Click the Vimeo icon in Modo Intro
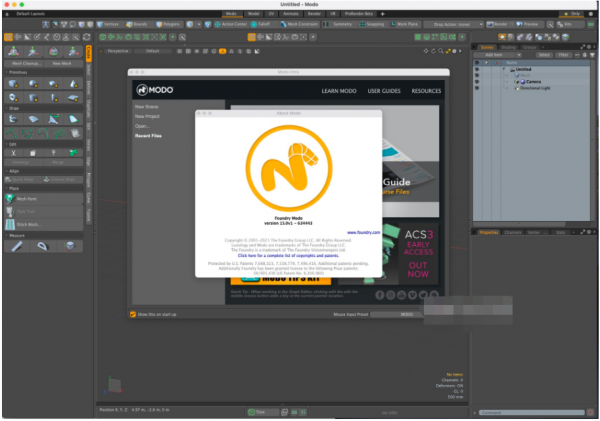The height and width of the screenshot is (421, 600). coord(412,295)
